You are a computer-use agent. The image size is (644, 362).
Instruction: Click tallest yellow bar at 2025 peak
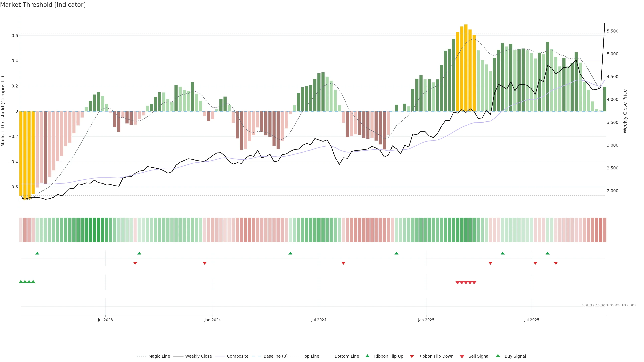click(x=466, y=67)
